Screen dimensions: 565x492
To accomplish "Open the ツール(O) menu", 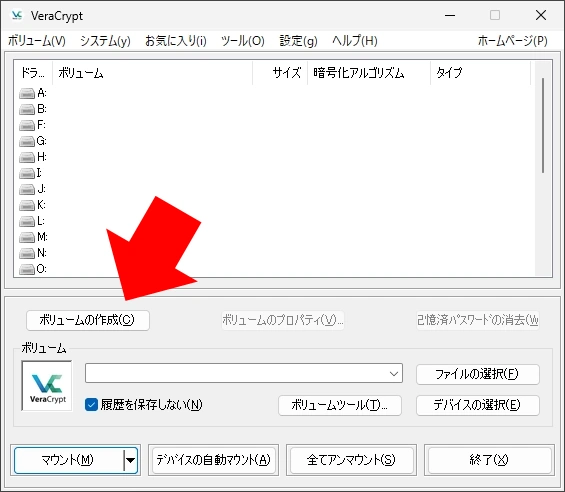I will pyautogui.click(x=243, y=41).
